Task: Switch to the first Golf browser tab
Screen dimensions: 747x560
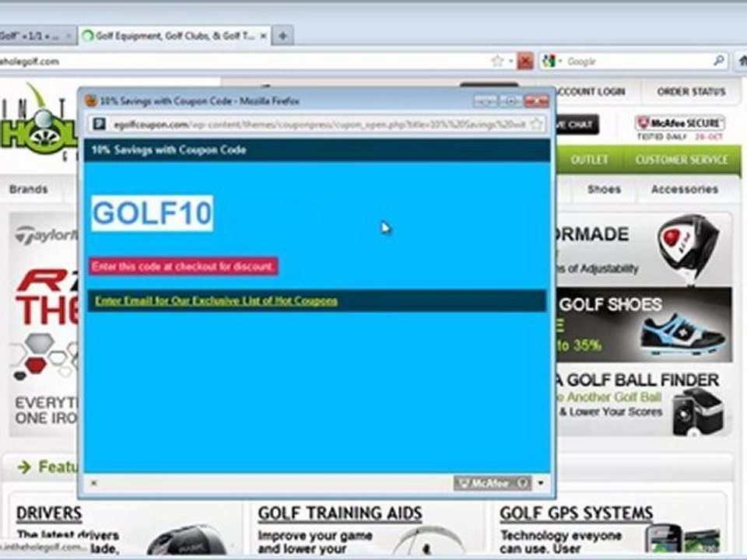Action: 36,36
